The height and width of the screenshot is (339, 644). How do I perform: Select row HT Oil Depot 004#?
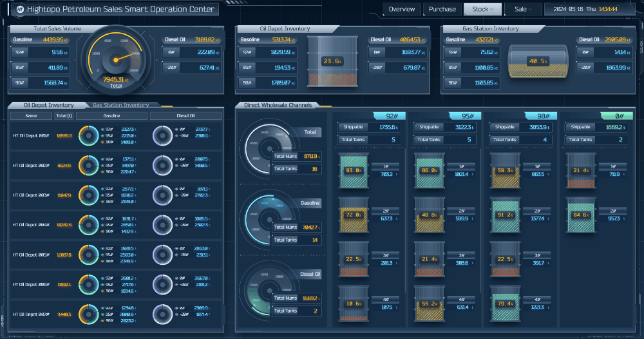(x=115, y=225)
